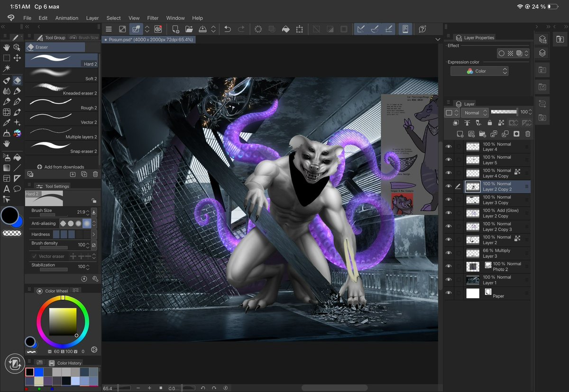
Task: Click the Undo arrow in the command bar
Action: pos(228,29)
